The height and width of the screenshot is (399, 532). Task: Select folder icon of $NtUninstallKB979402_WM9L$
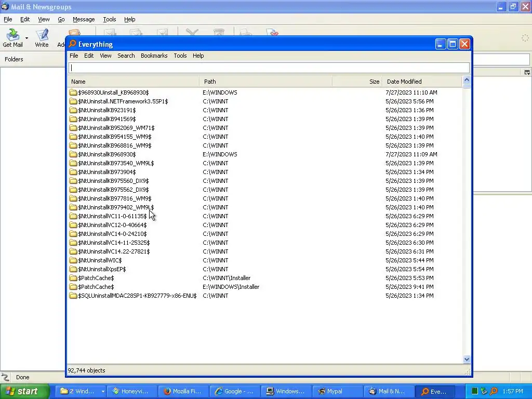[x=73, y=207]
